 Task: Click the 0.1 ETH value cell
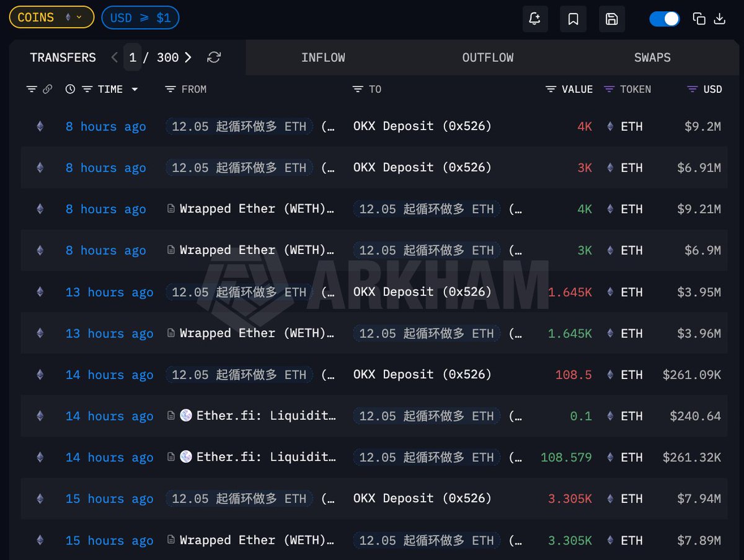point(581,416)
